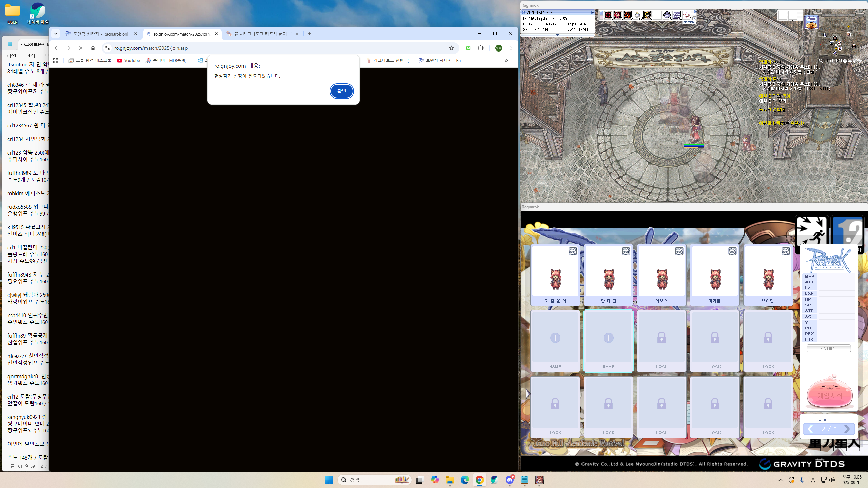The height and width of the screenshot is (488, 868).
Task: Confirm the ro.gnjoy.com alert with 확인
Action: tap(341, 91)
